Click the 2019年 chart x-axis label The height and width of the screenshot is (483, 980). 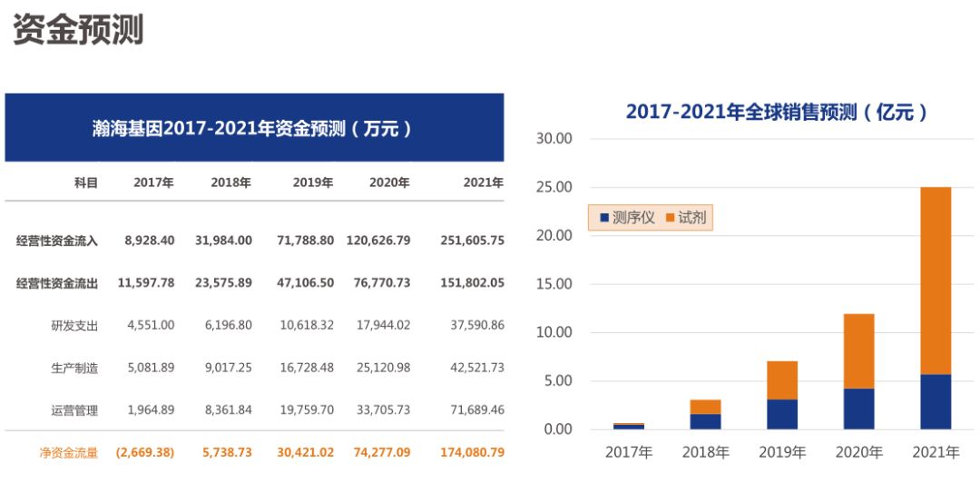tap(782, 452)
